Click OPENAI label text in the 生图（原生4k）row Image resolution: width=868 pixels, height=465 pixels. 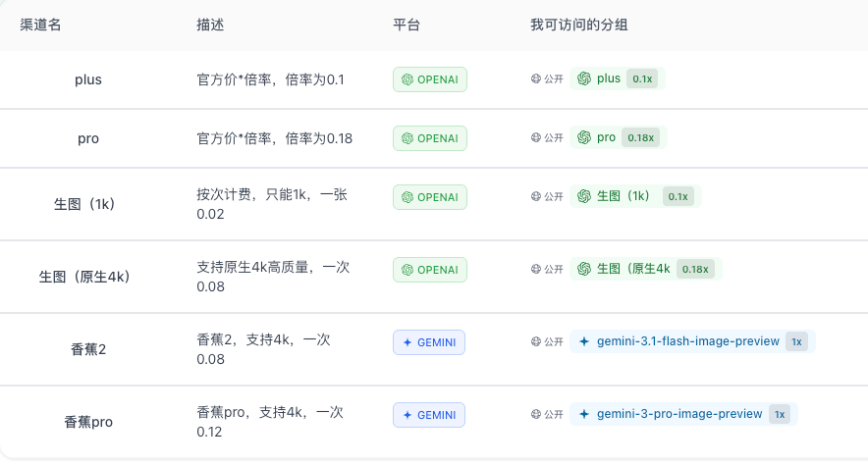point(437,270)
